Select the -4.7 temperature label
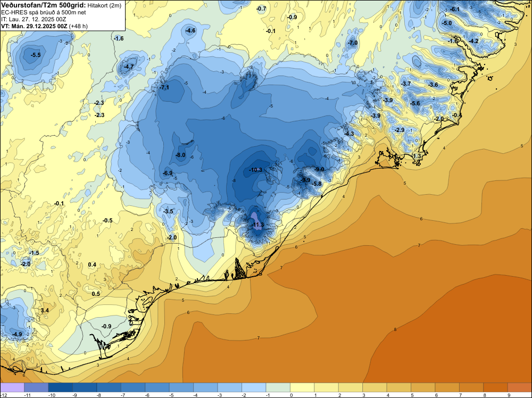This screenshot has height=398, width=532. 129,67
